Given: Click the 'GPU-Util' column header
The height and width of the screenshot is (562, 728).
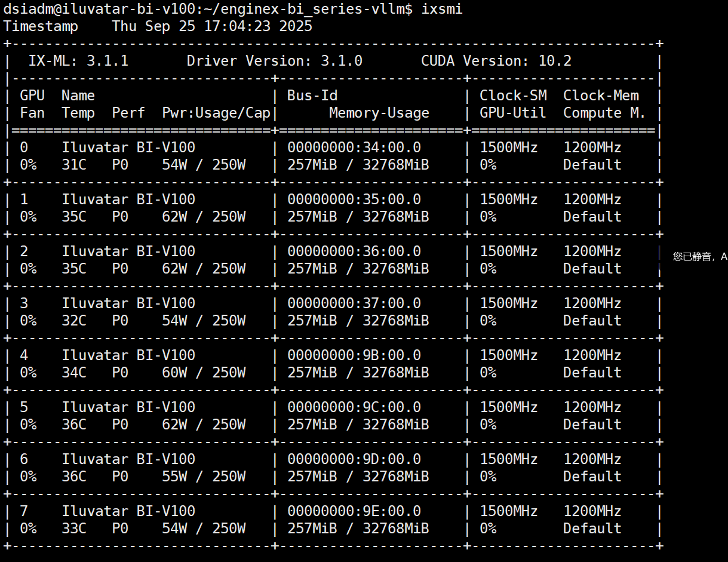Looking at the screenshot, I should [x=513, y=113].
